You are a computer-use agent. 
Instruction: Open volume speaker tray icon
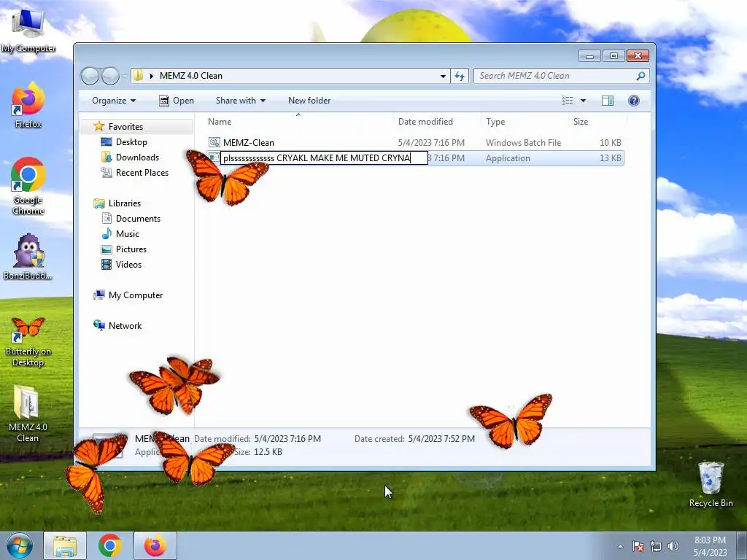click(x=673, y=546)
